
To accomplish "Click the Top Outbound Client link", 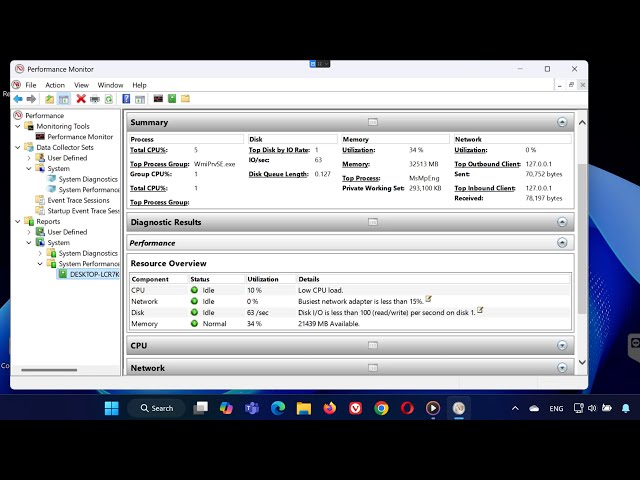I will click(487, 164).
